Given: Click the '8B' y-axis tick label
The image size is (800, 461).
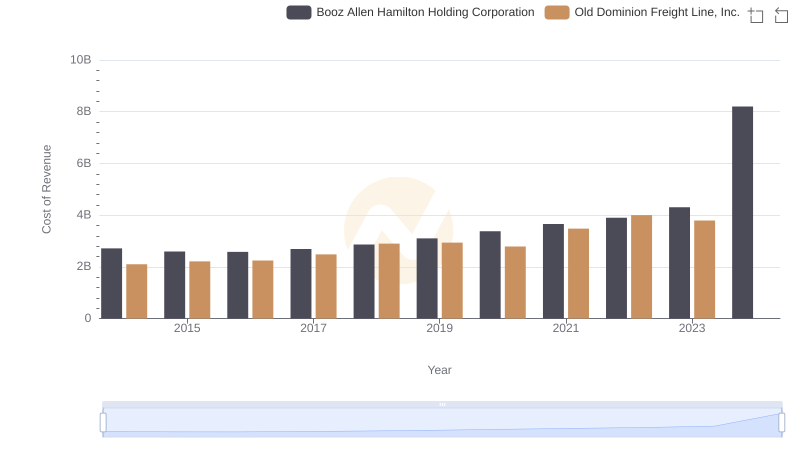Looking at the screenshot, I should [x=84, y=111].
